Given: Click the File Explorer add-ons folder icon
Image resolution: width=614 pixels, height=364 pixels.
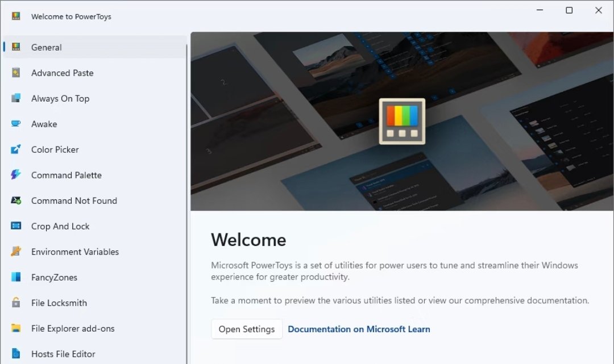Looking at the screenshot, I should tap(16, 328).
